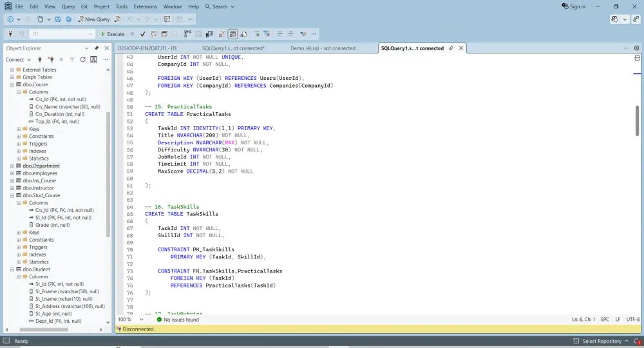This screenshot has height=348, width=644.
Task: Open the Tools menu
Action: click(121, 6)
